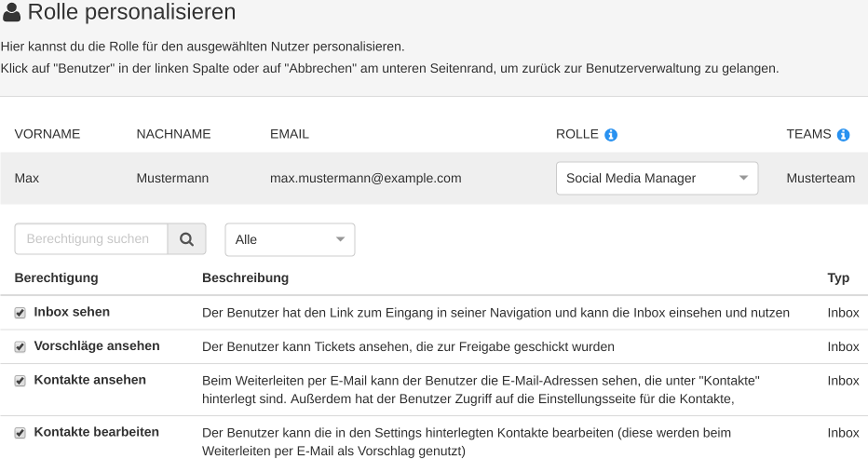
Task: Open the Social Media Manager role dropdown
Action: pos(656,179)
